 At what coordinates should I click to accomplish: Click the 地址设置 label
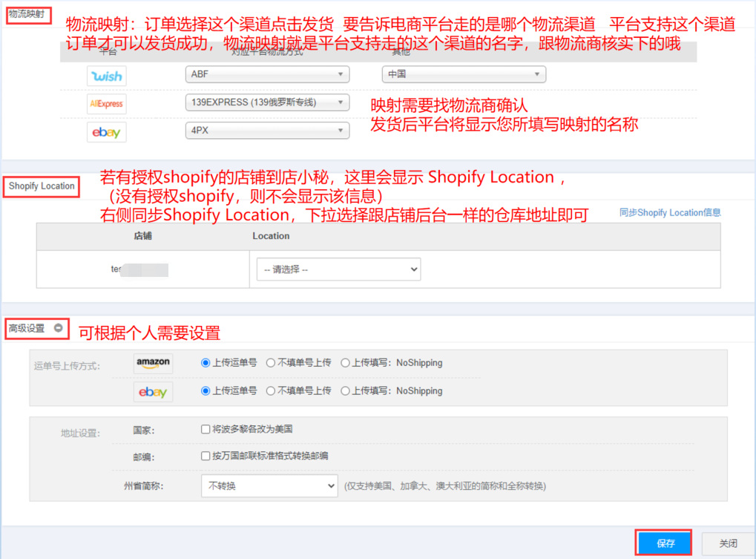(x=80, y=433)
